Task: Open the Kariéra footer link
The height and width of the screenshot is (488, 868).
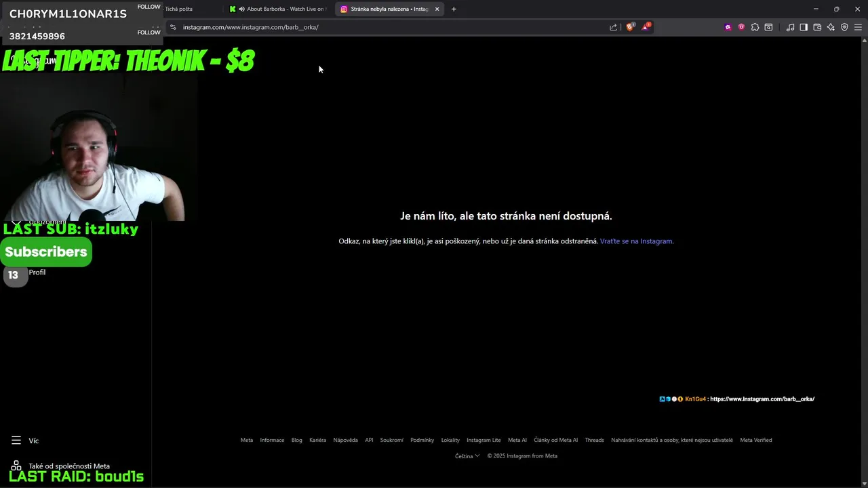Action: (x=317, y=440)
